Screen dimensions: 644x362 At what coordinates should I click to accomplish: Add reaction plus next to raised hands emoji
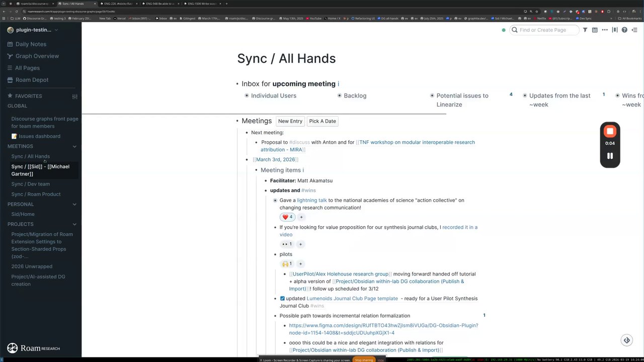click(x=300, y=264)
